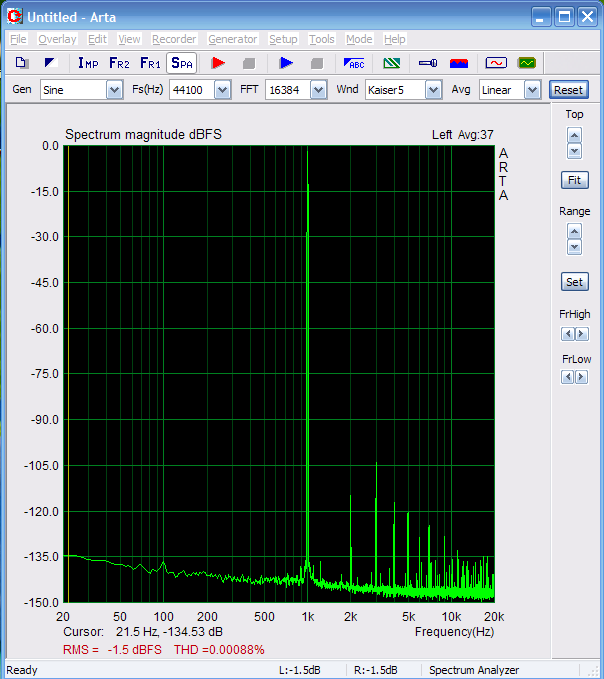Switch to FR2 dual-channel frequency response mode

coord(119,63)
